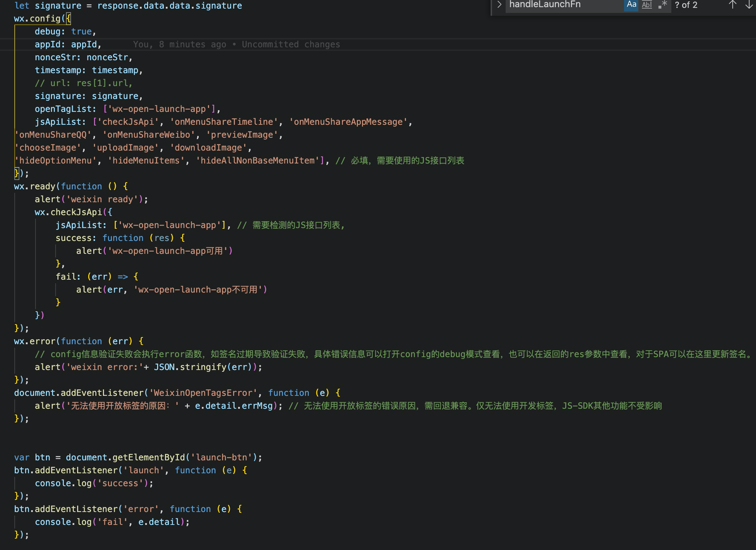The width and height of the screenshot is (756, 550).
Task: Go to next match arrow
Action: (749, 5)
